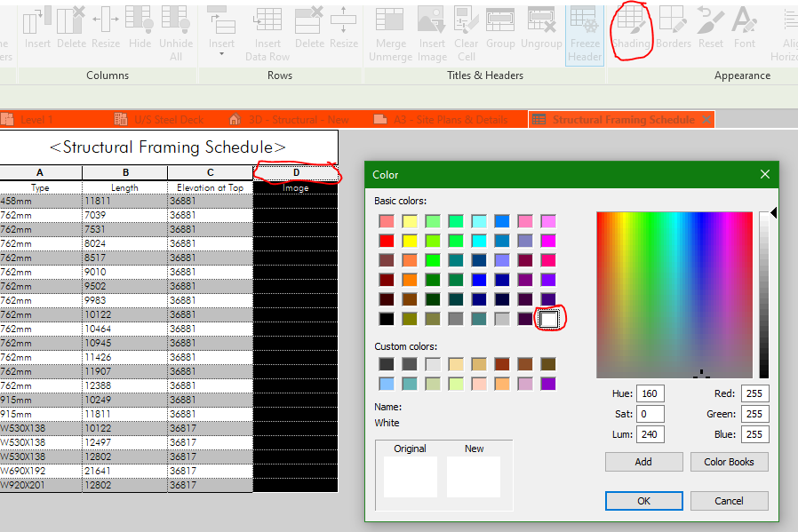This screenshot has width=798, height=532.
Task: Pick the magenta basic color swatch
Action: [548, 241]
